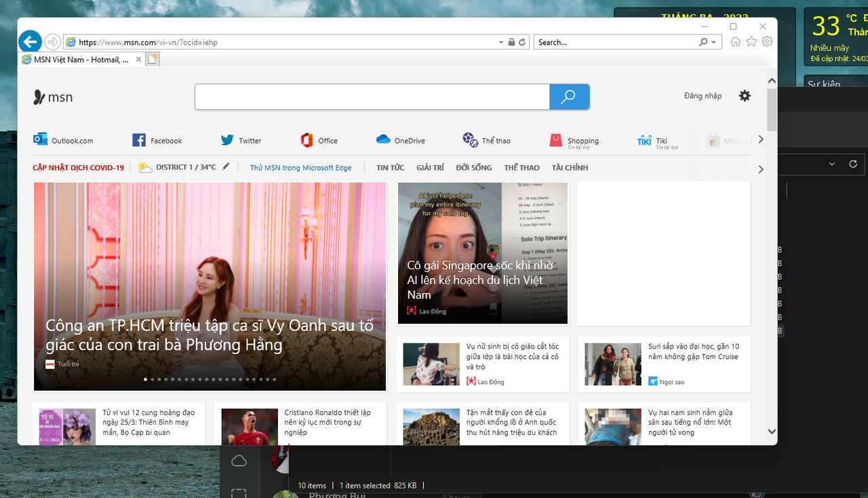Open the OneDrive shortcut
This screenshot has height=498, width=868.
coord(401,140)
